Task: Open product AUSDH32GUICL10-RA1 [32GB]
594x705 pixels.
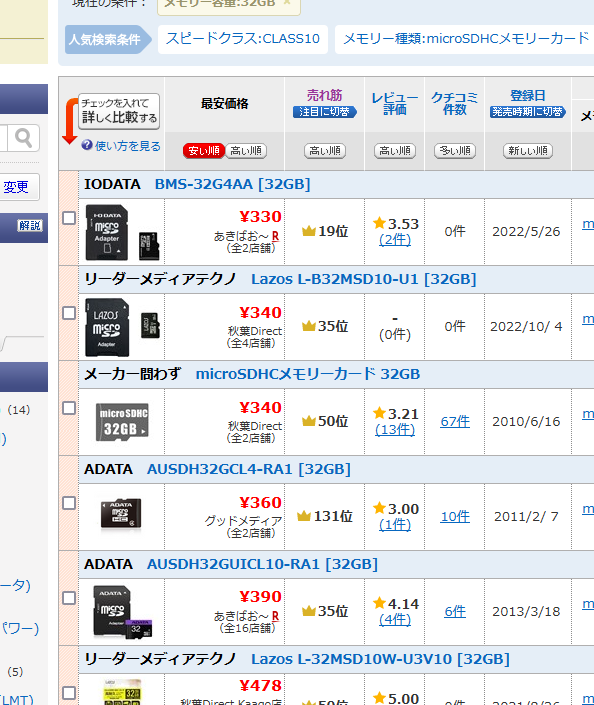Action: 262,564
